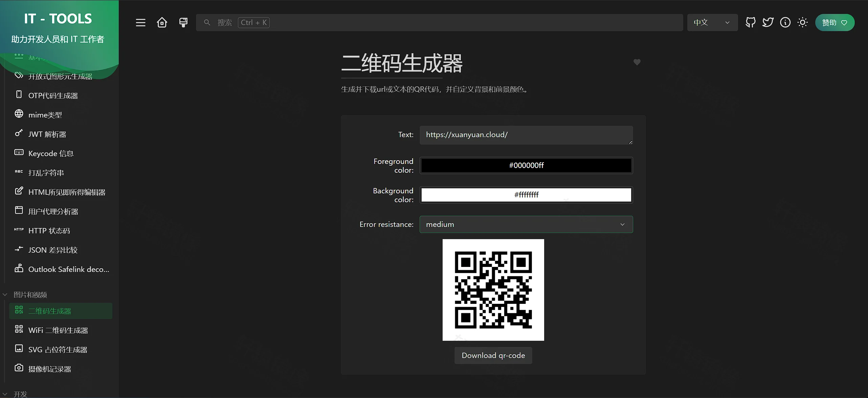Click the user-agent browser window icon

(19, 210)
